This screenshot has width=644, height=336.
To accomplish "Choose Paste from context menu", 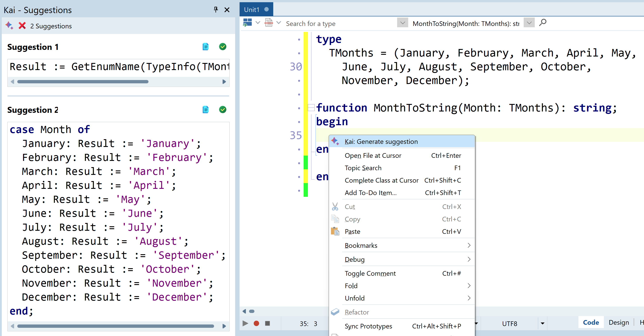I will point(402,232).
